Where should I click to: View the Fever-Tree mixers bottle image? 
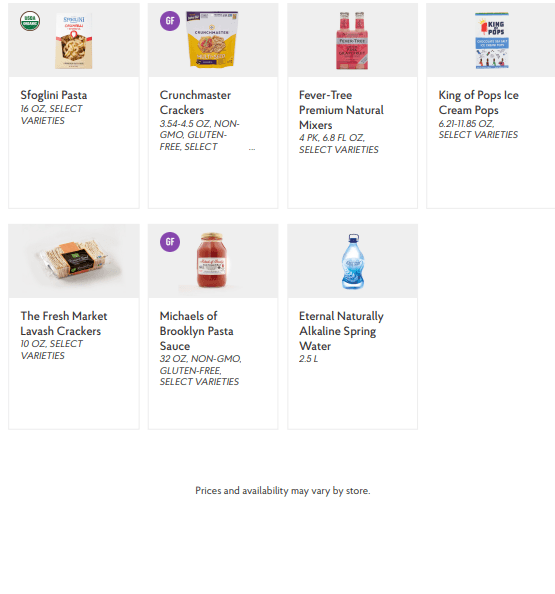point(352,41)
